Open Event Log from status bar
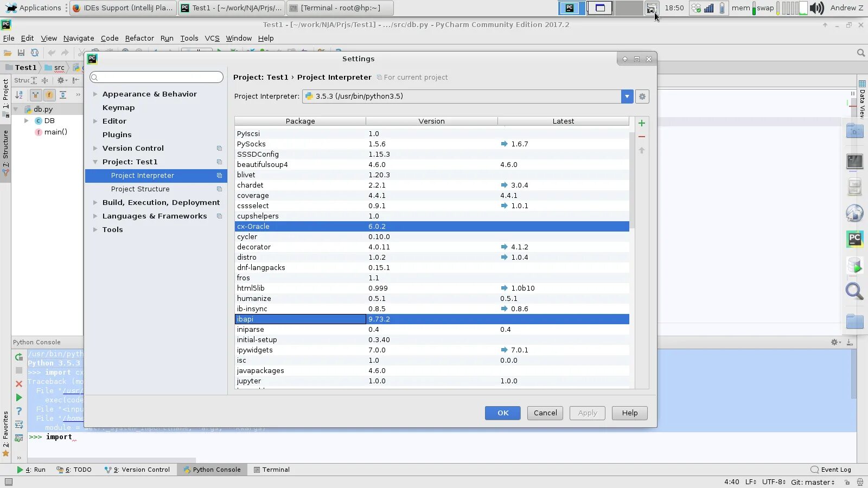Viewport: 868px width, 488px height. pos(831,470)
